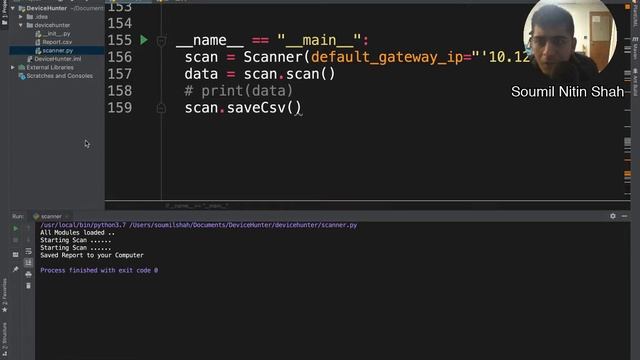
Task: Click default_gateway_ip parameter in code
Action: [387, 57]
